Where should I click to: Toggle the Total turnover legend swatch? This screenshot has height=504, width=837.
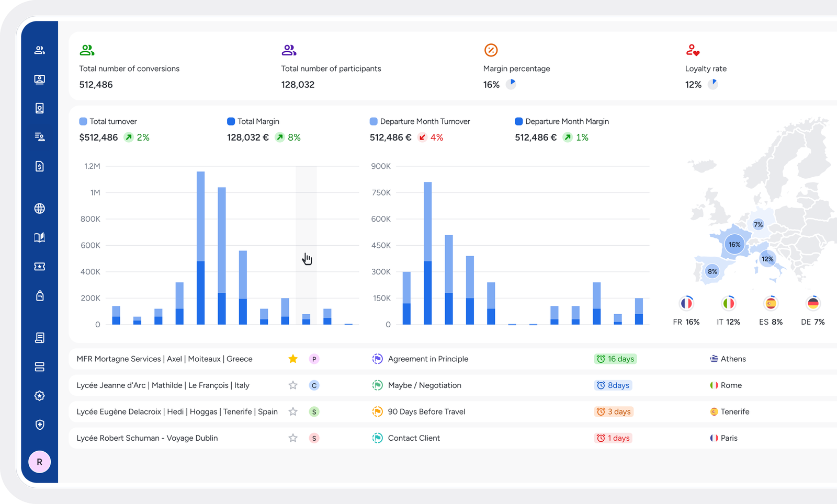(x=83, y=121)
